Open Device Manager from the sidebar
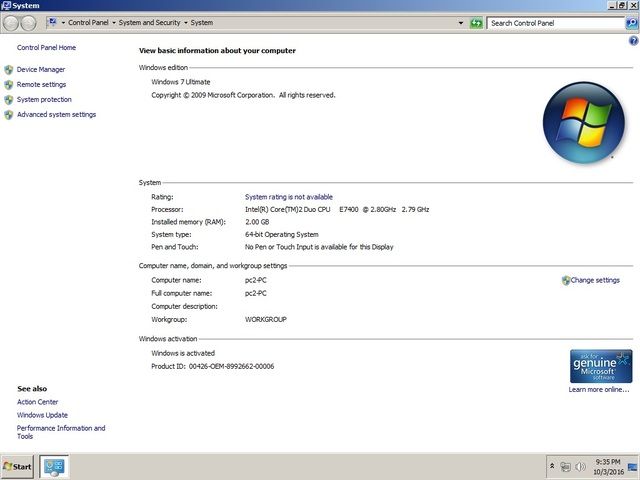The height and width of the screenshot is (480, 640). [41, 70]
